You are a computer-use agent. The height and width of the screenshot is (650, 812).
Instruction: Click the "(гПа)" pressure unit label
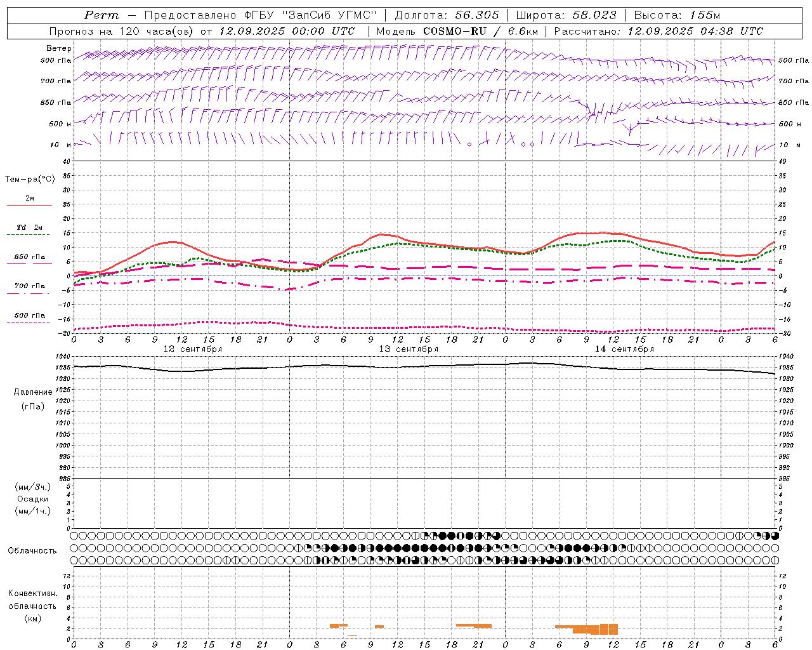tap(33, 406)
